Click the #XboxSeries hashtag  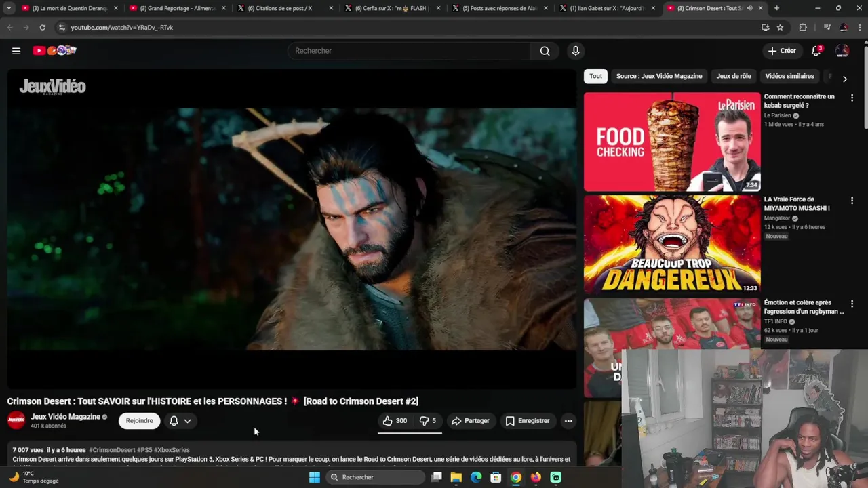[x=172, y=450]
